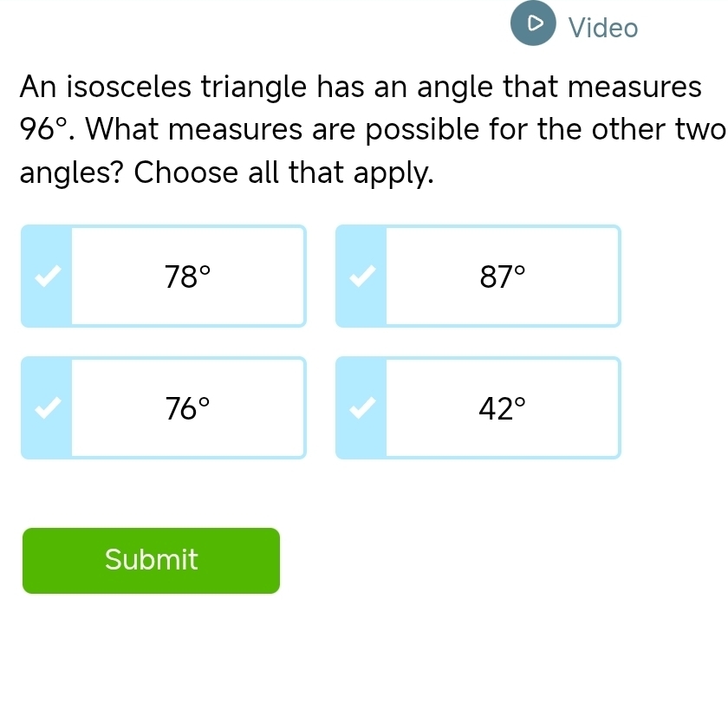The width and height of the screenshot is (728, 703).
Task: Click the 96° value in the question
Action: [x=43, y=131]
